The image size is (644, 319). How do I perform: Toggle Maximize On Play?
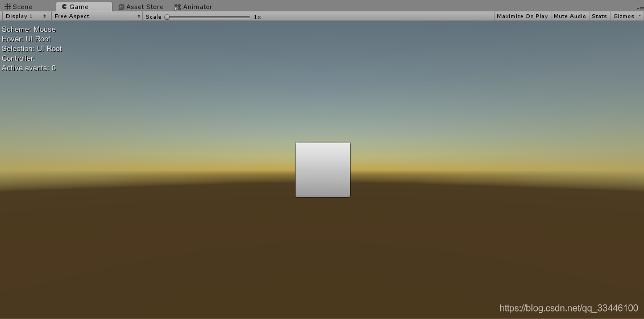[522, 16]
